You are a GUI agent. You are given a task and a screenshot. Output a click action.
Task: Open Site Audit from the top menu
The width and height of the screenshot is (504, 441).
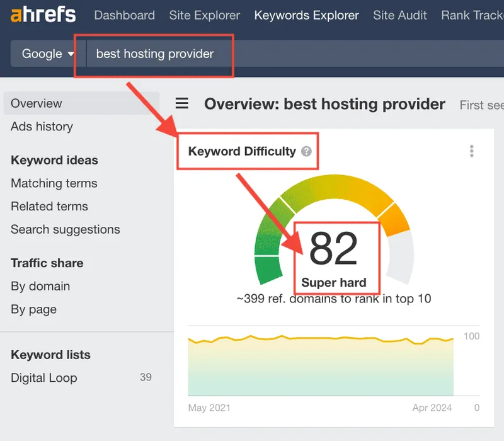pyautogui.click(x=399, y=15)
